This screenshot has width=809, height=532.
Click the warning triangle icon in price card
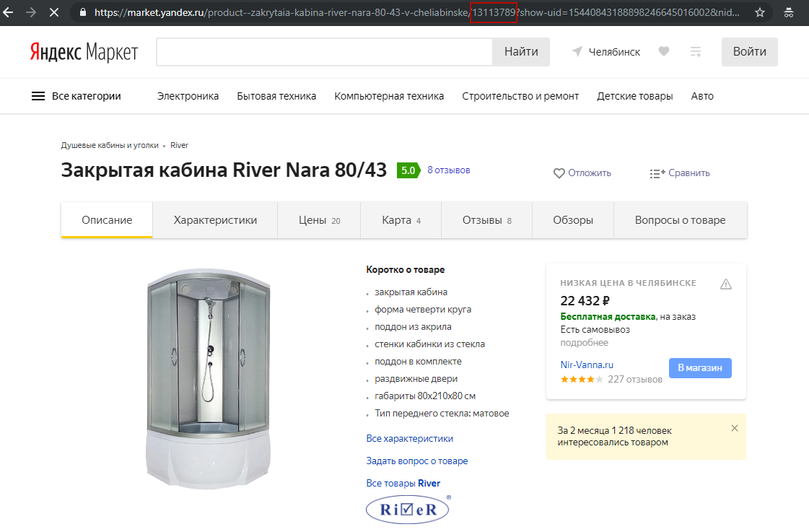tap(726, 284)
